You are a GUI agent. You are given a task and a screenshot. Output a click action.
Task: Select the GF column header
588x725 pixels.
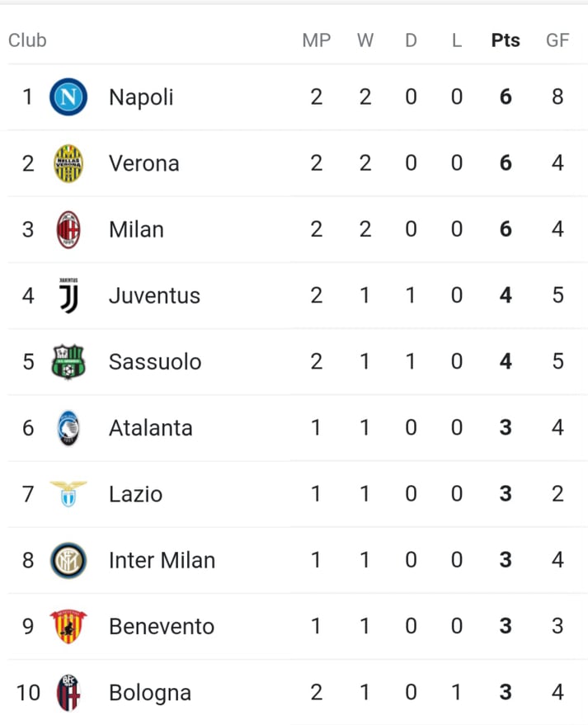tap(557, 40)
